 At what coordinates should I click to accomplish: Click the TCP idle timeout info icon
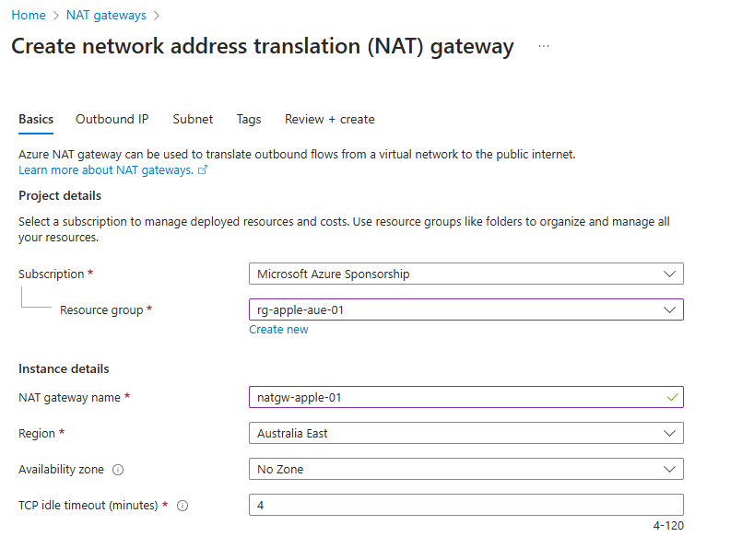point(183,506)
